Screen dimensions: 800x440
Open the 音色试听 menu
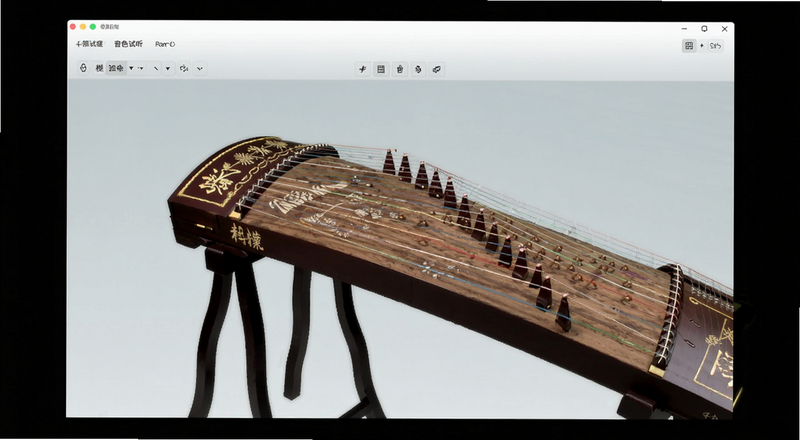tap(129, 44)
